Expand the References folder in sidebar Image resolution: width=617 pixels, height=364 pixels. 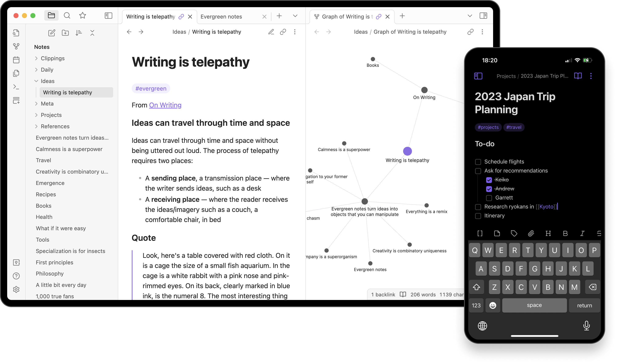36,126
